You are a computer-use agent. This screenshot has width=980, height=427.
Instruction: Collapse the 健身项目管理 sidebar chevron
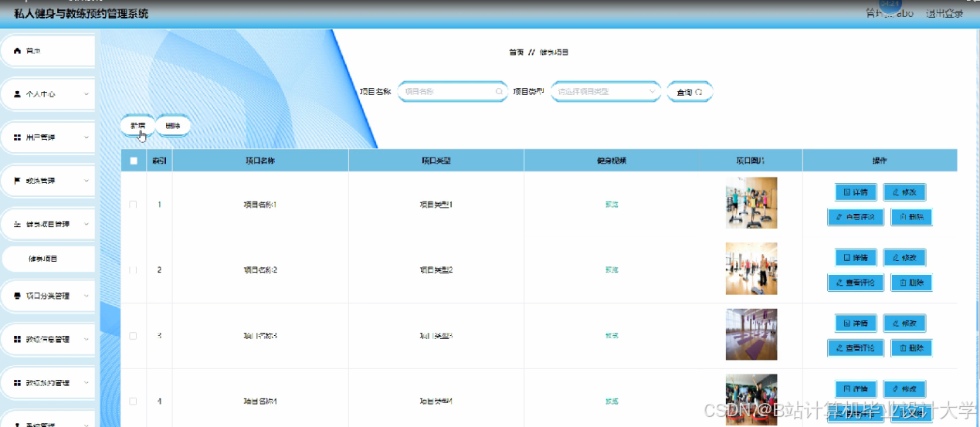pyautogui.click(x=86, y=224)
